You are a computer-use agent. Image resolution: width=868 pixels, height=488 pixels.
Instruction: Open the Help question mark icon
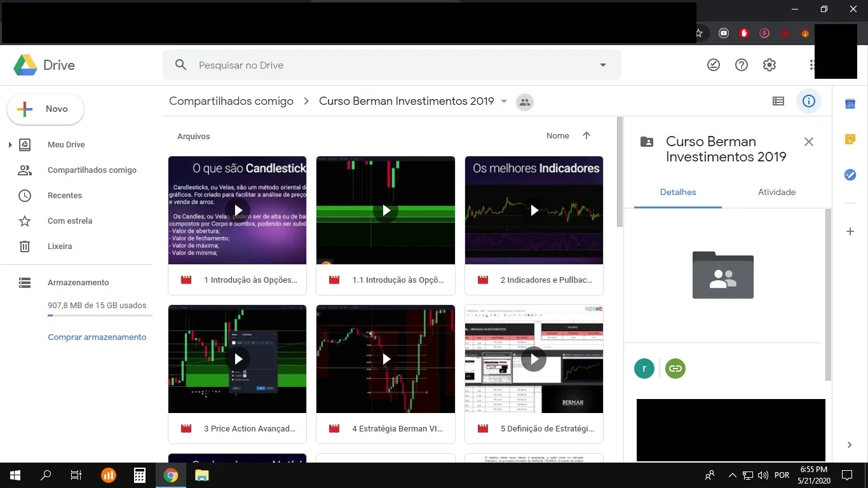pos(742,65)
